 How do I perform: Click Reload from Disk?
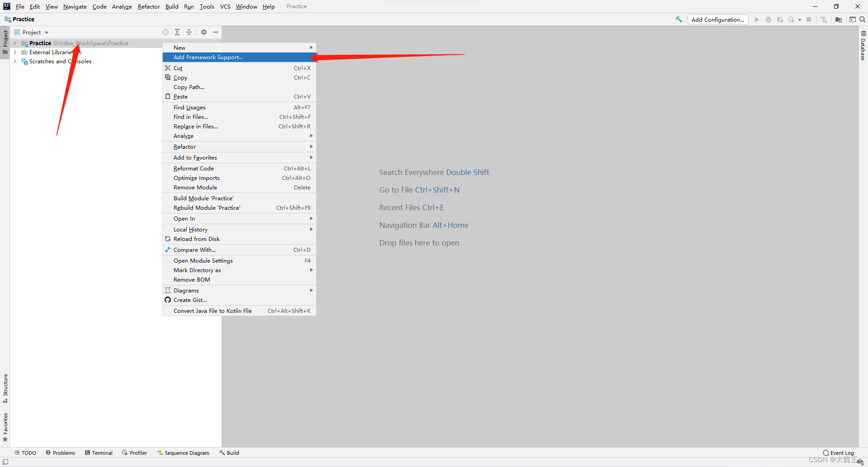click(x=239, y=239)
